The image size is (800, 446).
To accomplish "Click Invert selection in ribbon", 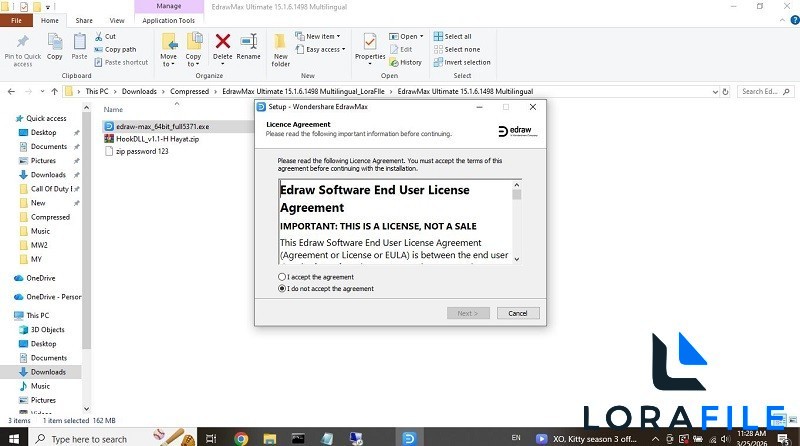I will click(462, 62).
